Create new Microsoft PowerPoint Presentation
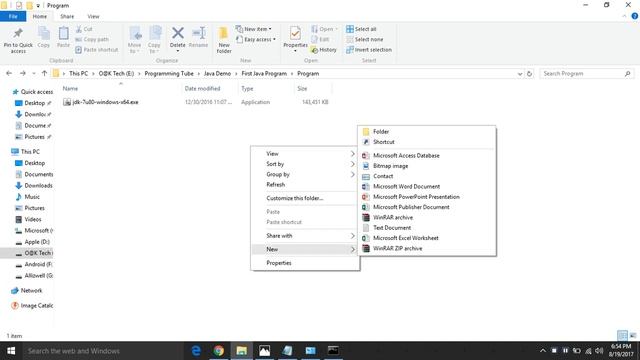 427,197
